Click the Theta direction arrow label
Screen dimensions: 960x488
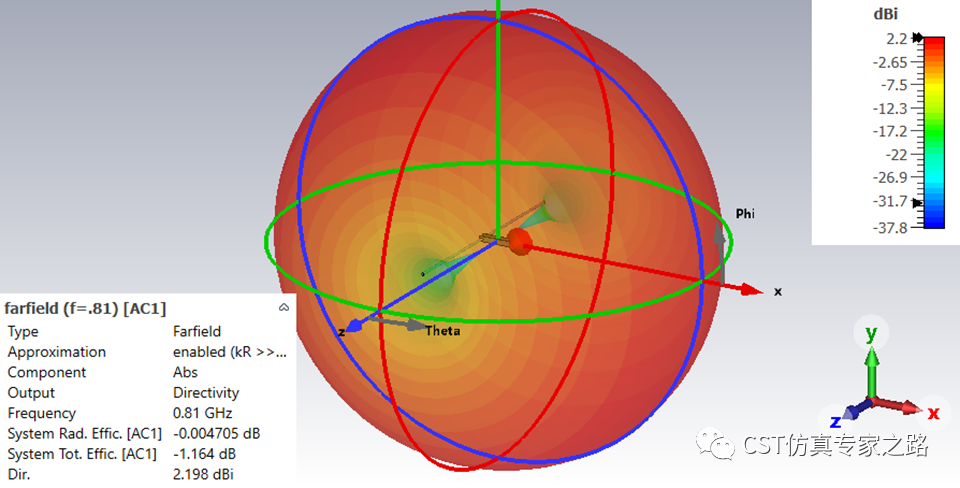[443, 331]
